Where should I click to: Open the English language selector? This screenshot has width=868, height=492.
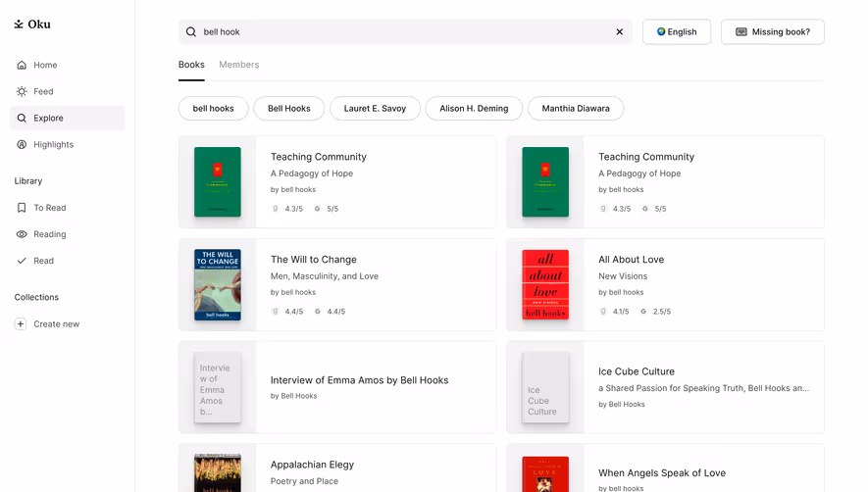click(x=677, y=32)
